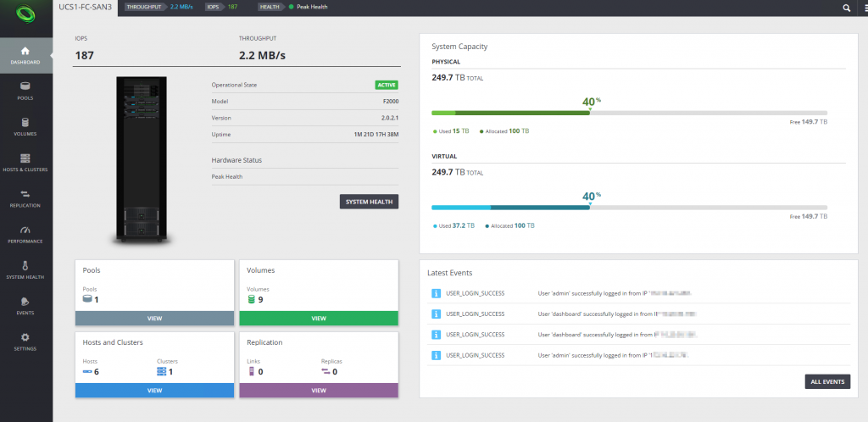
Task: Click the IOPS 187 header indicator
Action: (221, 7)
